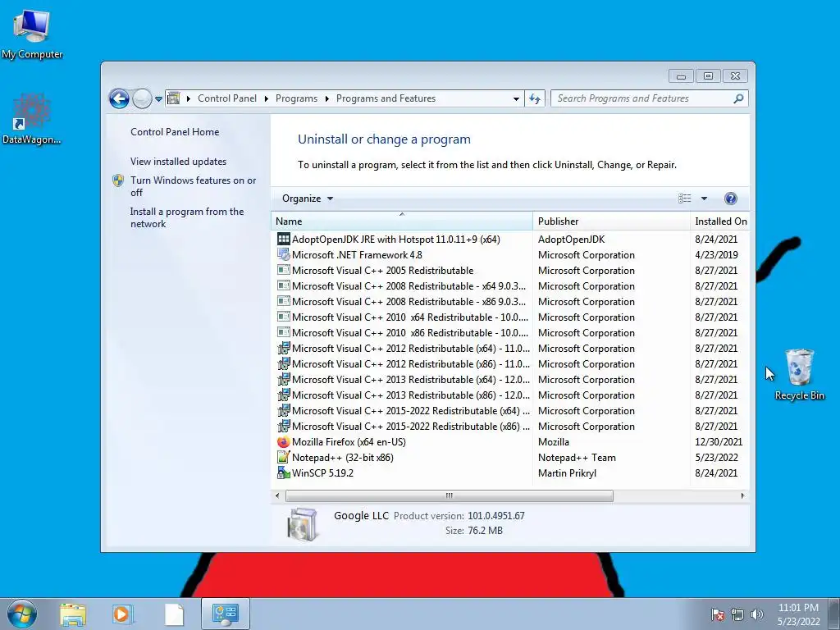Select the Microsoft Visual C++ 2015-2022 (x86) row
The width and height of the screenshot is (840, 630).
[x=510, y=426]
